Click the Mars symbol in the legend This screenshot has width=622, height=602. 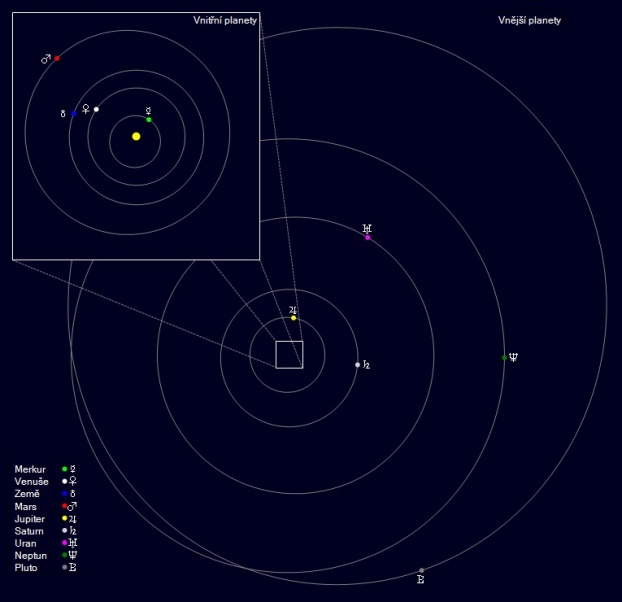click(72, 506)
